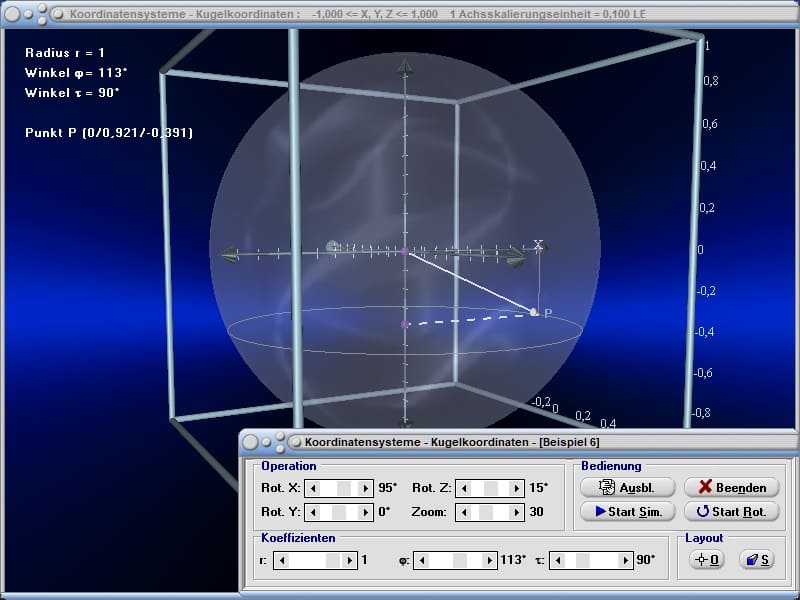Click the 'Radius r = 1' readout text
Screen dimensions: 800x600
[x=65, y=53]
